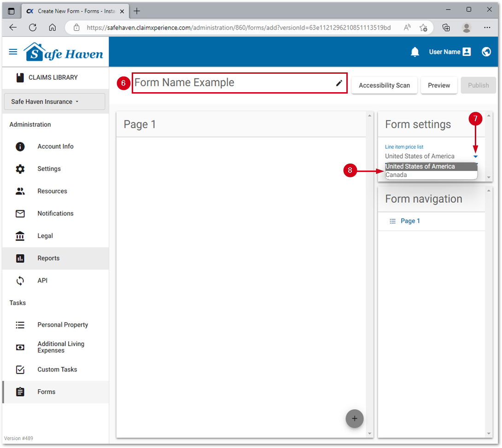This screenshot has width=502, height=448.
Task: Open Claims Library from the sidebar
Action: [x=53, y=77]
